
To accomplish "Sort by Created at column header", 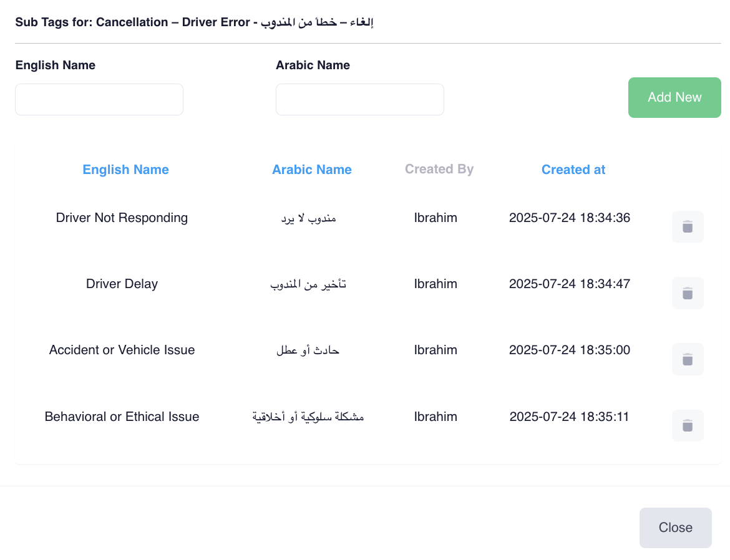I will (x=573, y=170).
